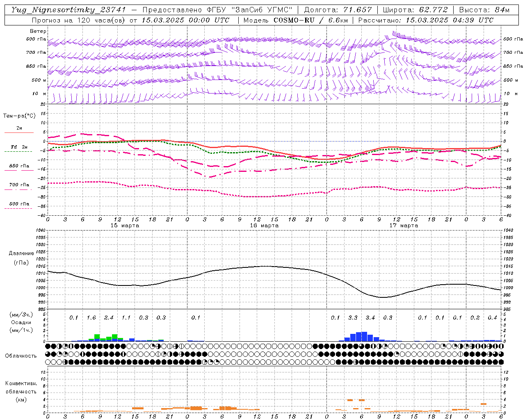Click the station name Yug_Nignesortimky_23741
The width and height of the screenshot is (525, 420).
click(68, 10)
